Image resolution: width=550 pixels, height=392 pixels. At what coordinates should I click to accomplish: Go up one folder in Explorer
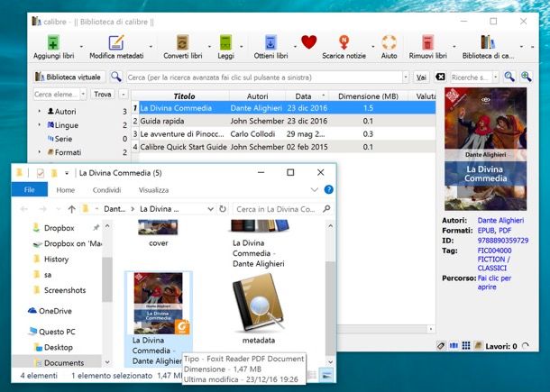72,209
